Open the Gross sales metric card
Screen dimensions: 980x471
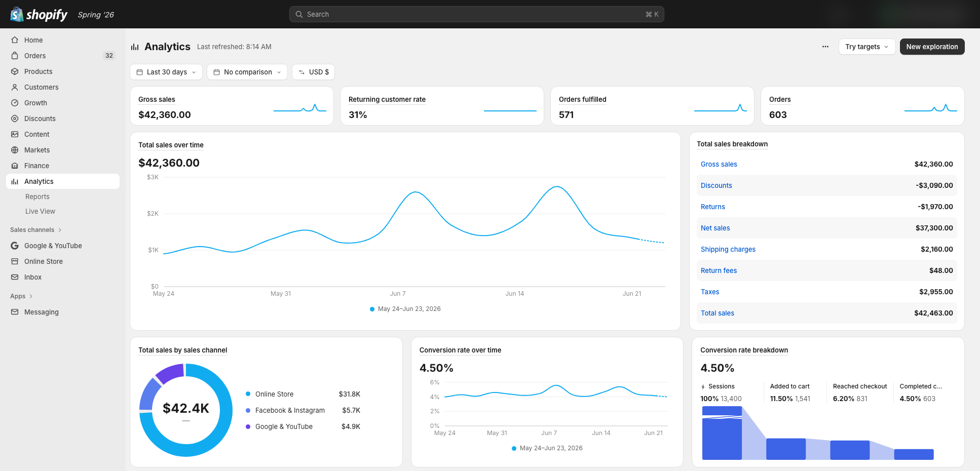(232, 106)
